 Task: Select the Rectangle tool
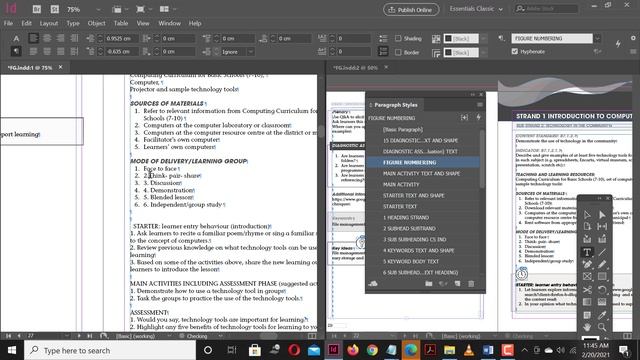pos(602,277)
